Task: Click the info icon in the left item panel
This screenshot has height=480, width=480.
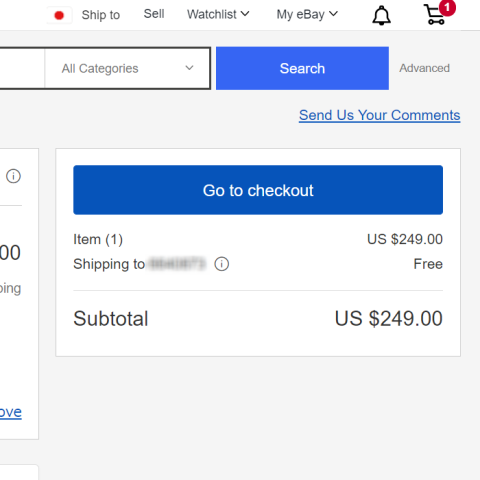Action: coord(13,176)
